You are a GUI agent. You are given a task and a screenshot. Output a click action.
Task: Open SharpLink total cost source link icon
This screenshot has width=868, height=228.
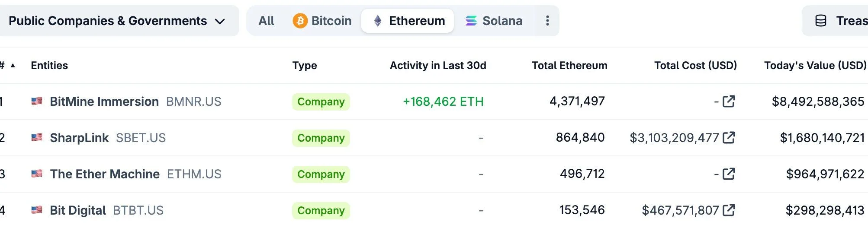point(729,138)
